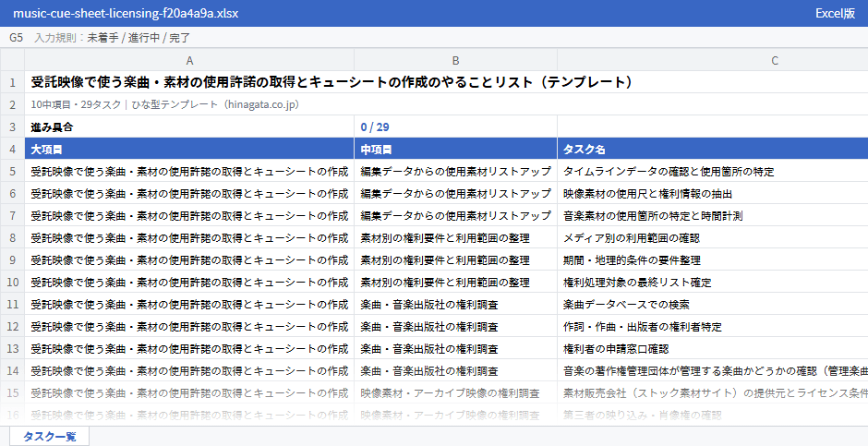Viewport: 868px width, 446px height.
Task: Select row 1 header
Action: click(12, 82)
